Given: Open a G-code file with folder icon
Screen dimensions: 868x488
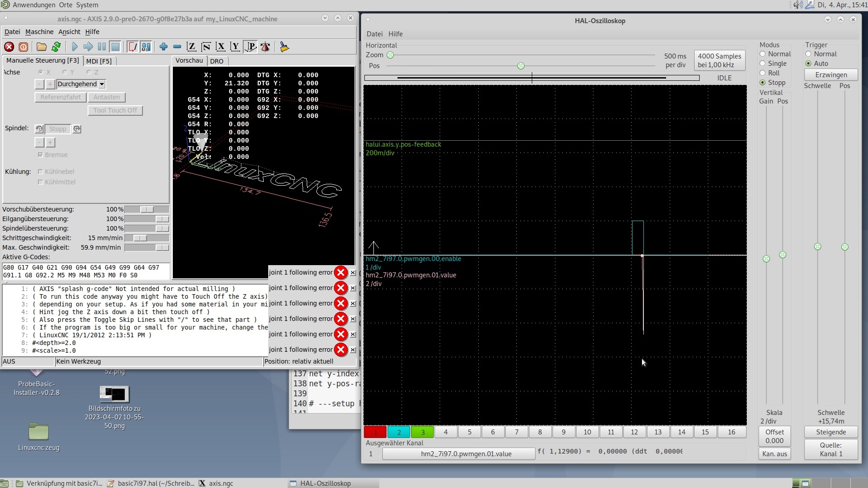Looking at the screenshot, I should (x=42, y=47).
